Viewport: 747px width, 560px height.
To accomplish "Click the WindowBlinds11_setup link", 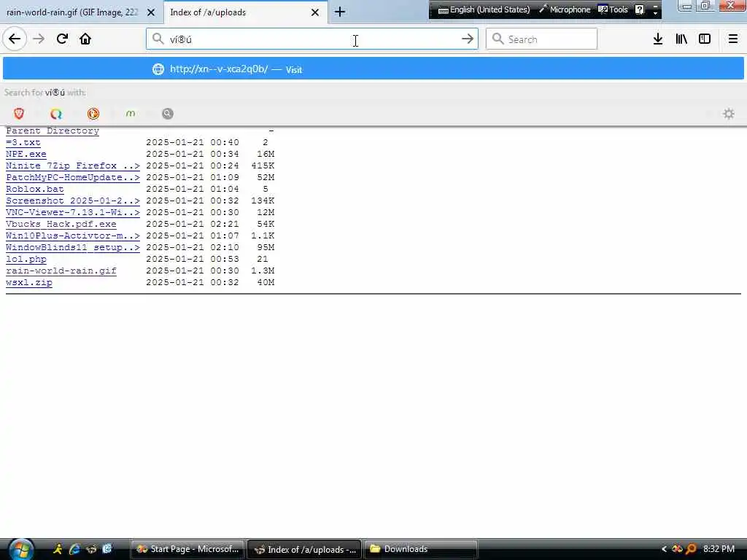I will [x=73, y=247].
